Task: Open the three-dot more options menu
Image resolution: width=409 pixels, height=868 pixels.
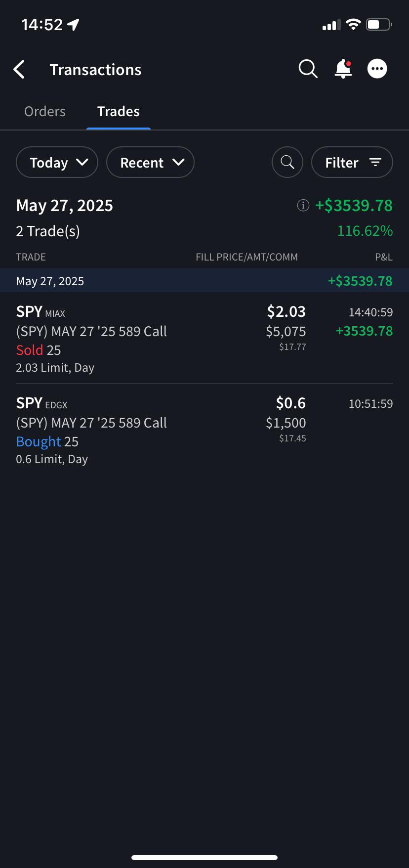Action: click(x=377, y=69)
